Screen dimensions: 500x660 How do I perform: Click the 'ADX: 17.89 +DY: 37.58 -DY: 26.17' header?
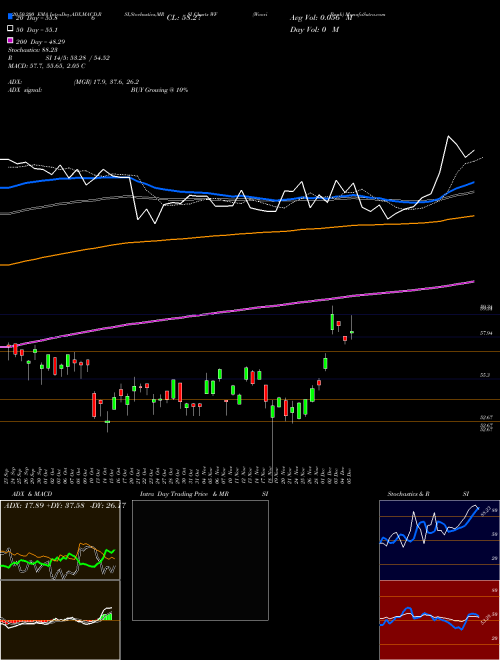[x=64, y=506]
